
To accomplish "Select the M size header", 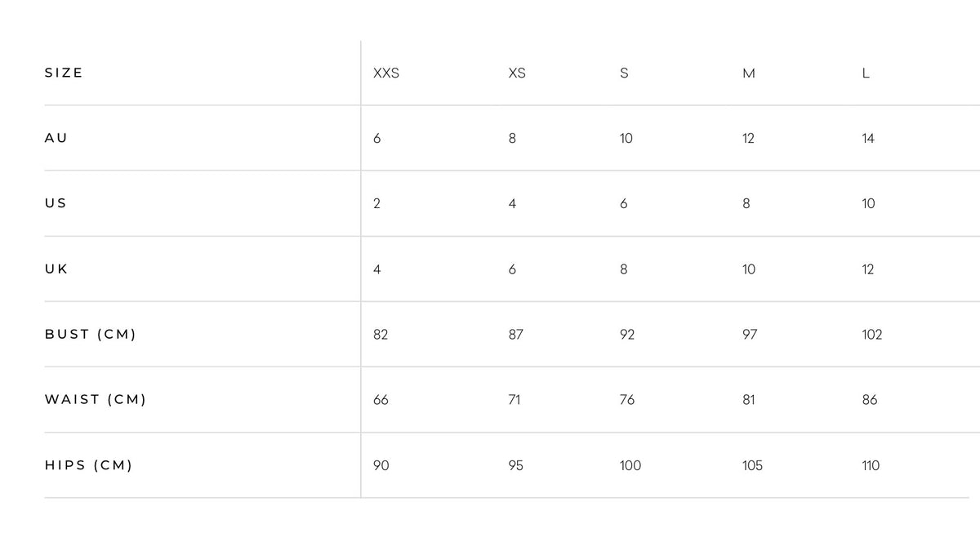I will click(x=749, y=73).
